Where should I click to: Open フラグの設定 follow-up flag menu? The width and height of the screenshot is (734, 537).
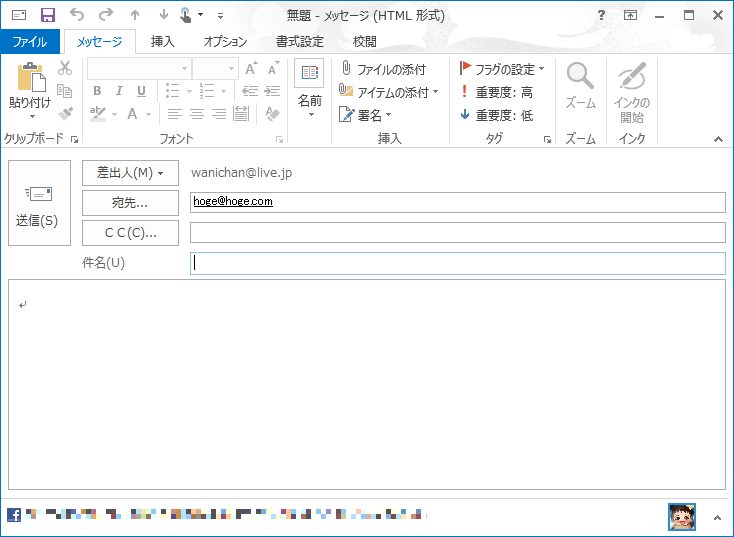point(502,69)
